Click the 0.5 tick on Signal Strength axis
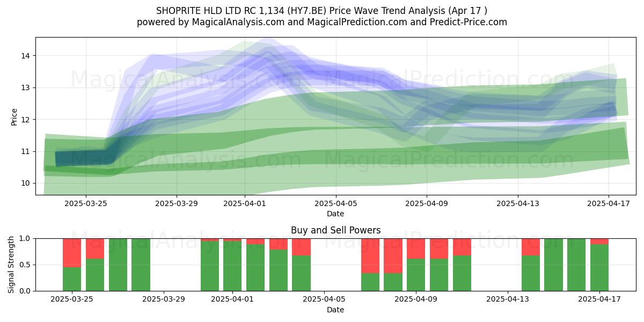 tap(26, 265)
